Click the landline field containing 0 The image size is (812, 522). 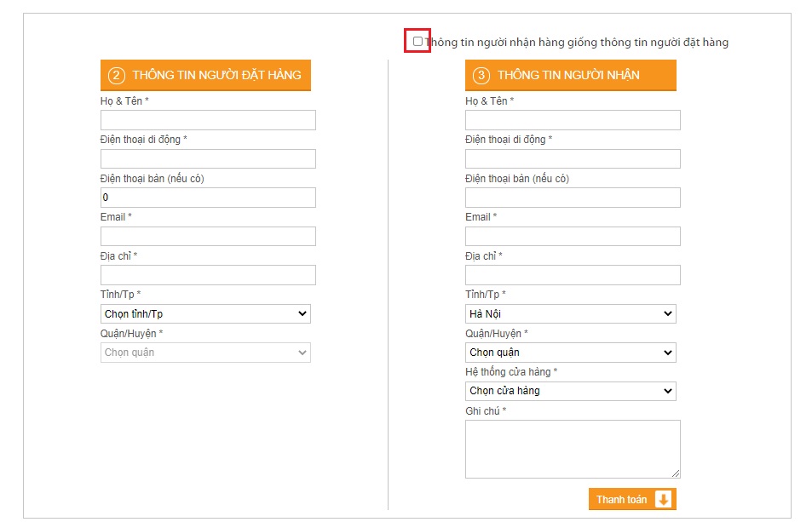click(208, 198)
